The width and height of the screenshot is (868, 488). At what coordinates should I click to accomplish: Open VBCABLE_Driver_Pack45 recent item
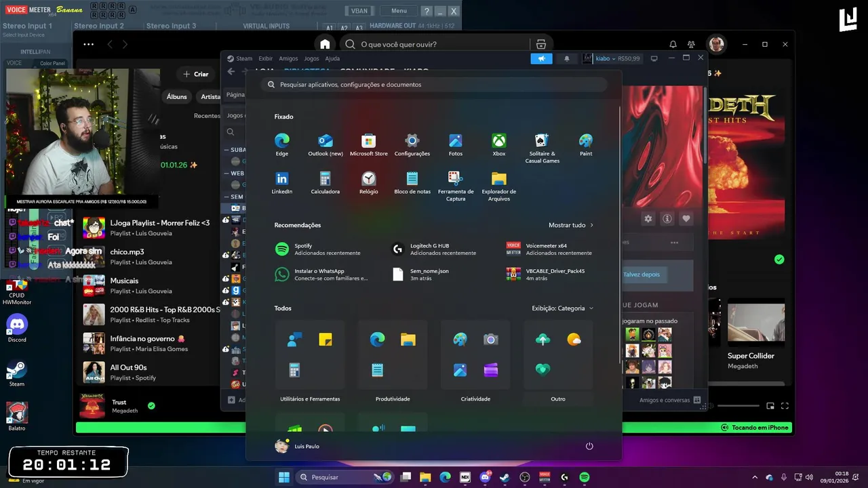pos(546,274)
